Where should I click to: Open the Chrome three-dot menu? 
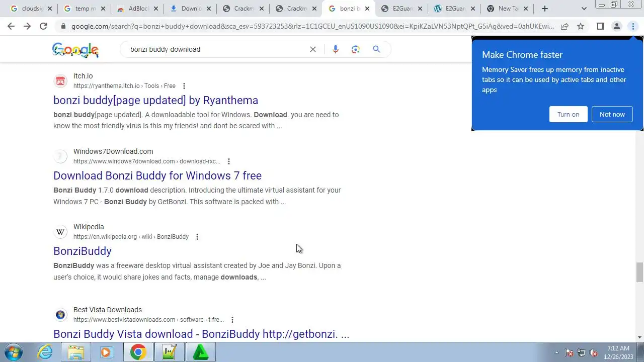pyautogui.click(x=632, y=26)
